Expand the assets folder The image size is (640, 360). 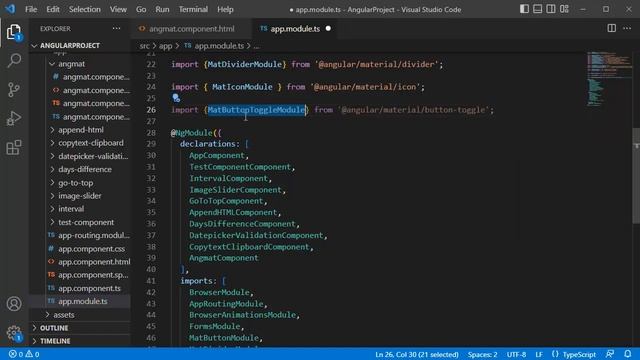(x=79, y=315)
